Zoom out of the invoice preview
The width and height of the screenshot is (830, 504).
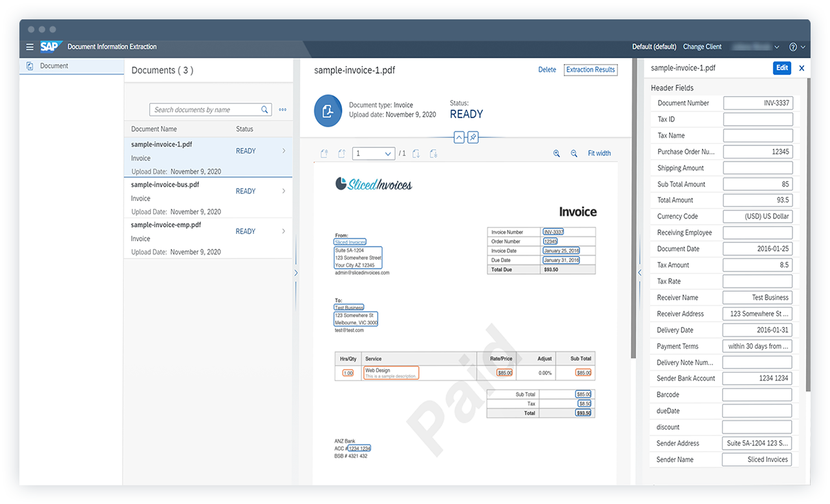click(574, 154)
